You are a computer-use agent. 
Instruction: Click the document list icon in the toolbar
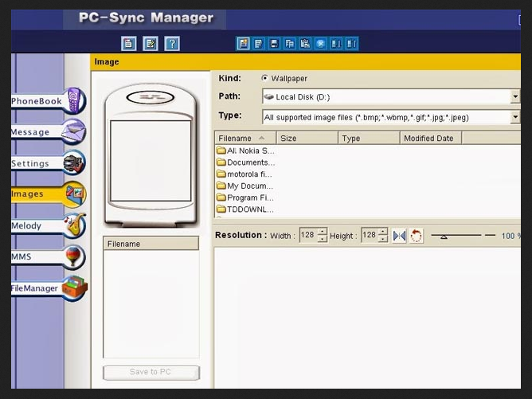tap(128, 44)
